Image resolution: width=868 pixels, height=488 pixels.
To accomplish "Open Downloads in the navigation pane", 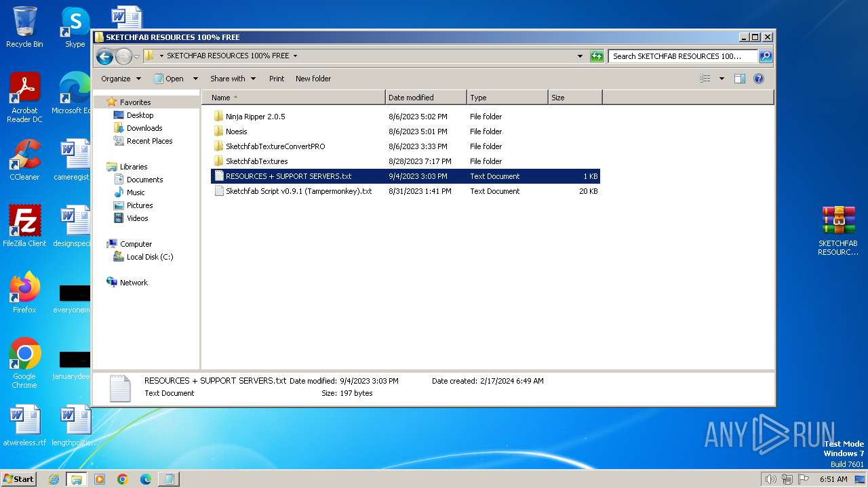I will (x=144, y=128).
